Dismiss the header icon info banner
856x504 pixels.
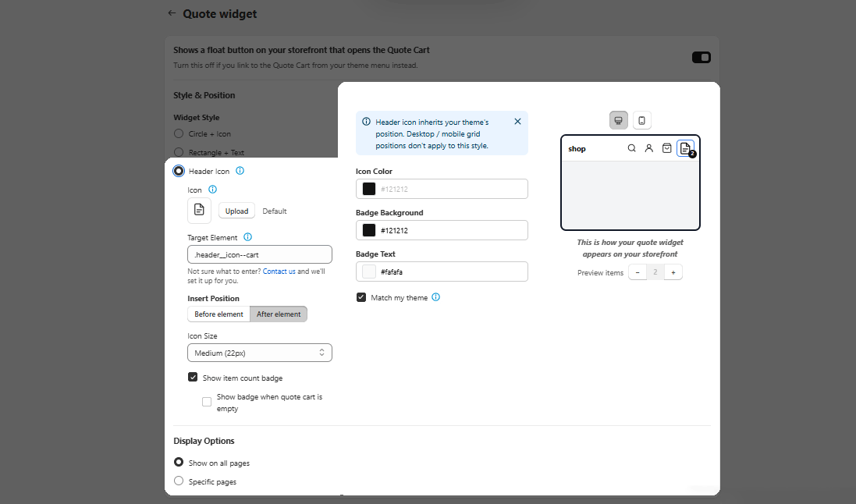tap(517, 121)
